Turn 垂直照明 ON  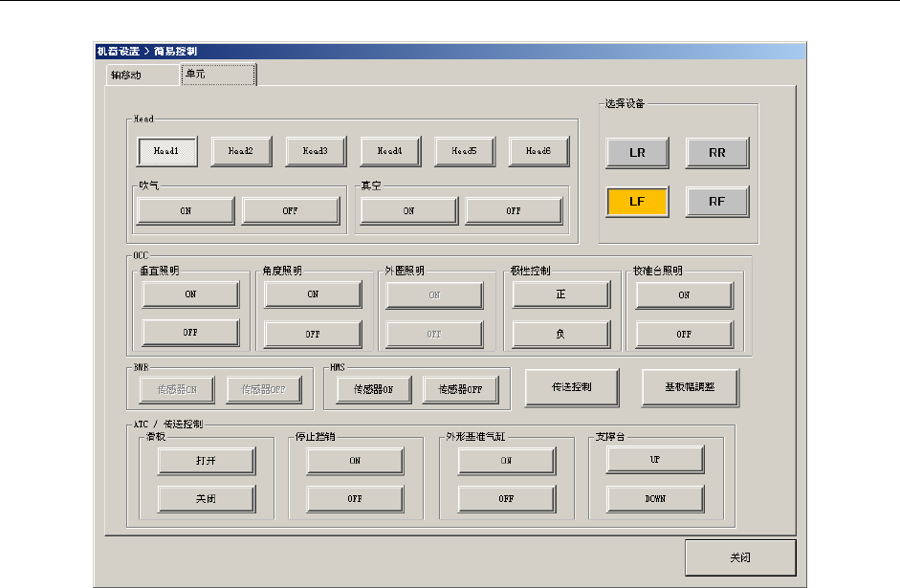point(190,294)
